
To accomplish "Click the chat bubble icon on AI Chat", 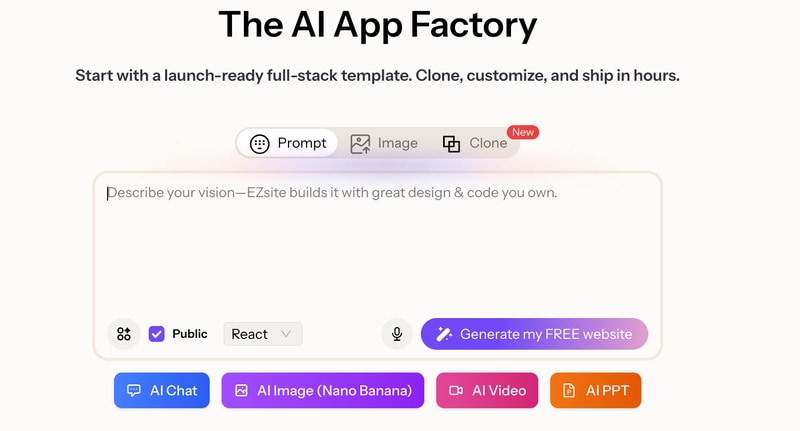I will [x=134, y=391].
